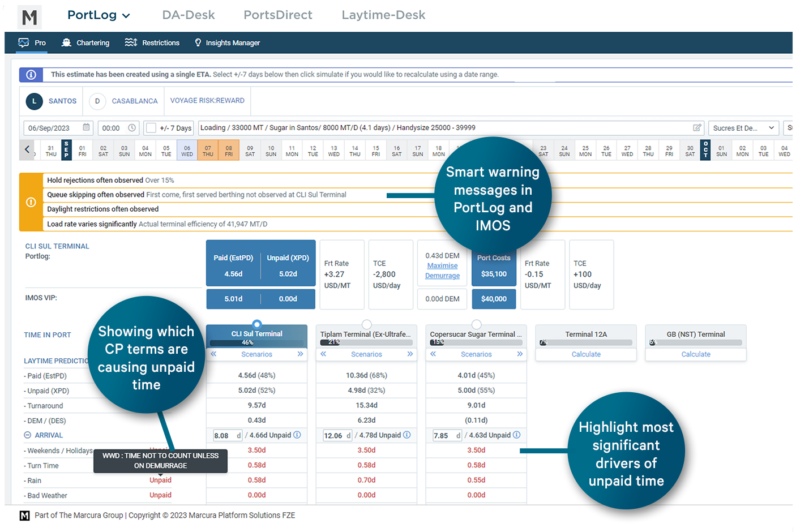Select the Copersucar Sugar Terminal radio button
The image size is (796, 532).
(477, 324)
